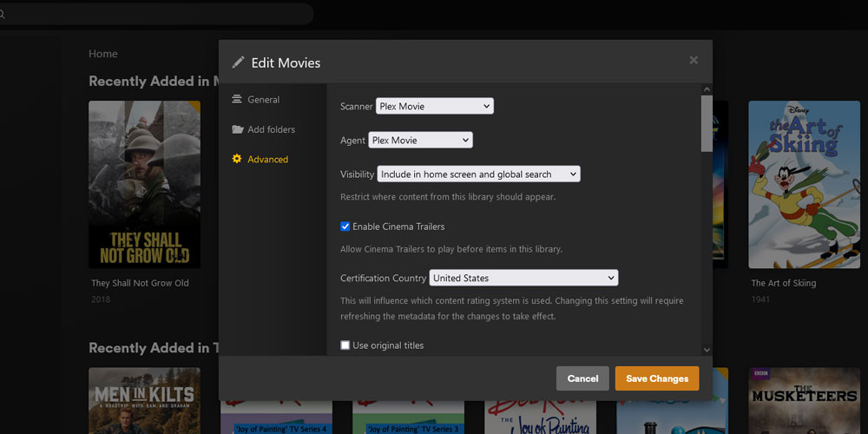Expand the Visibility dropdown
This screenshot has width=868, height=434.
coord(479,174)
